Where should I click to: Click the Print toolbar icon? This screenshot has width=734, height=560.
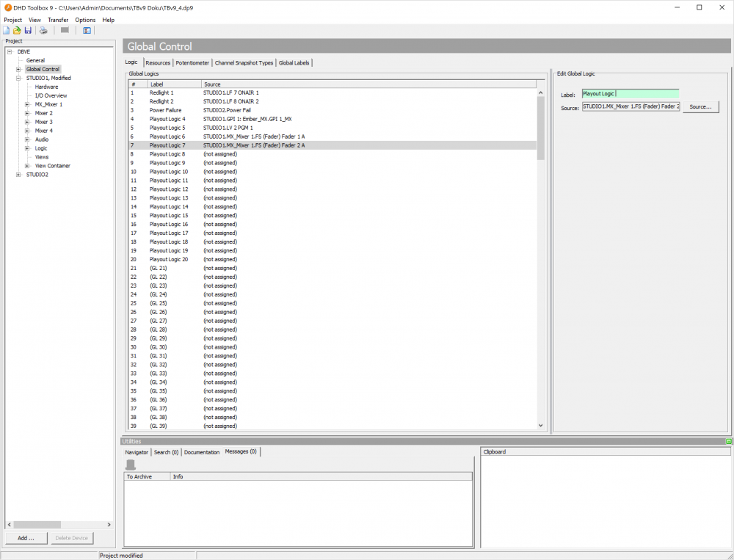click(43, 29)
